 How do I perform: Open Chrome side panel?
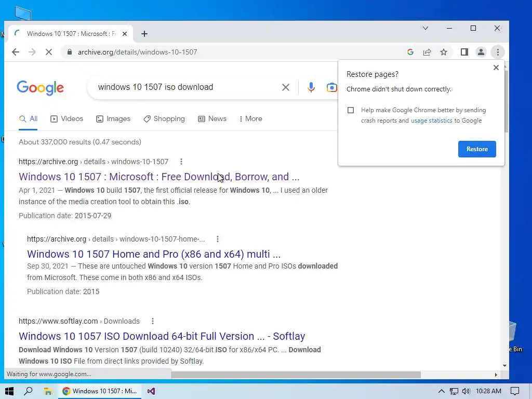click(464, 52)
